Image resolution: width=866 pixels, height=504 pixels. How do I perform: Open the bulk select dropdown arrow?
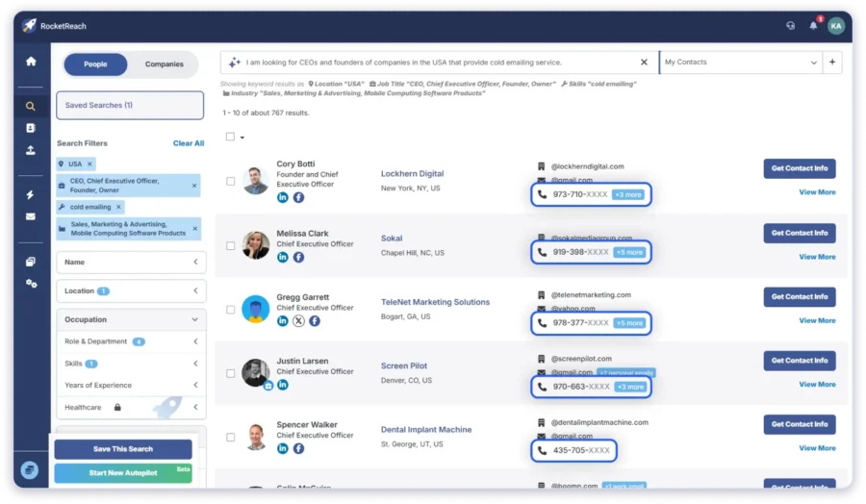click(x=242, y=137)
